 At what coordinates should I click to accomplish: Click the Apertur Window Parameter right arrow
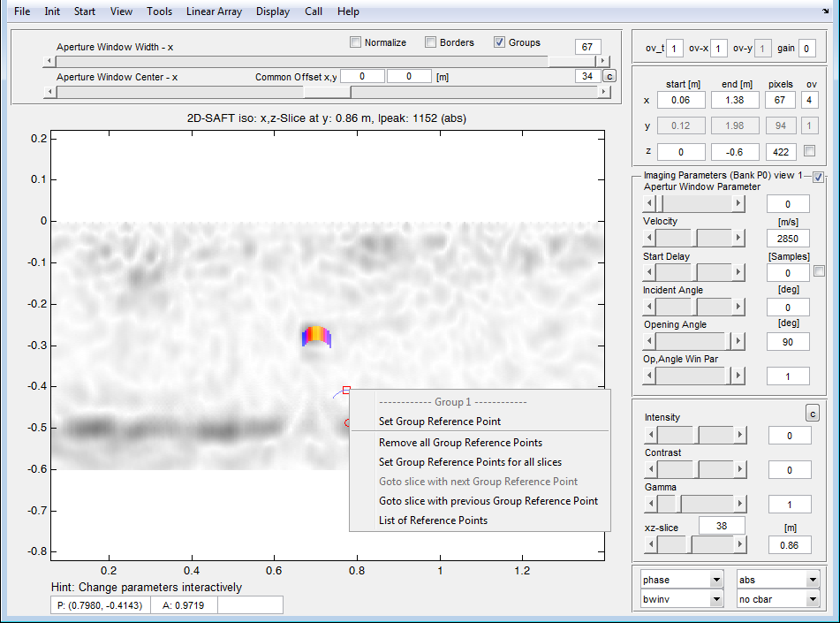(x=738, y=203)
